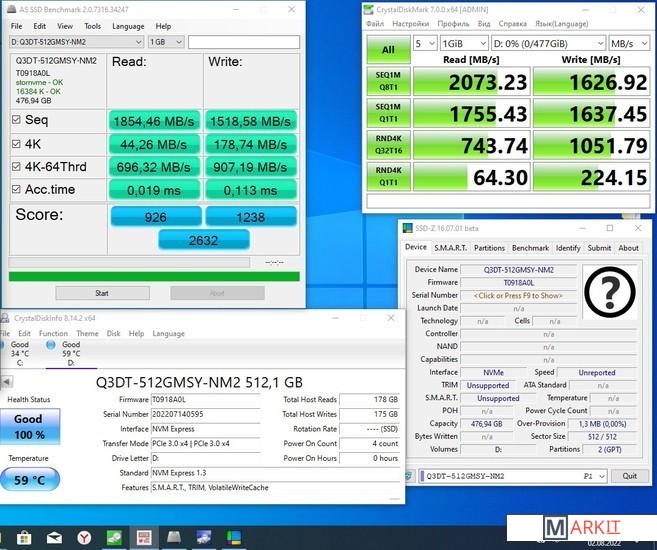Click the green benchmark progress bar

click(x=153, y=277)
